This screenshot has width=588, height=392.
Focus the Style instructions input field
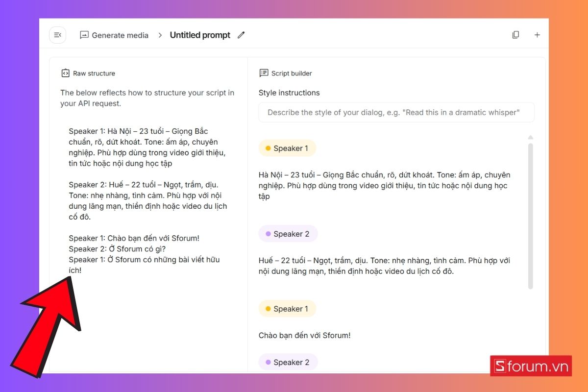tap(396, 112)
